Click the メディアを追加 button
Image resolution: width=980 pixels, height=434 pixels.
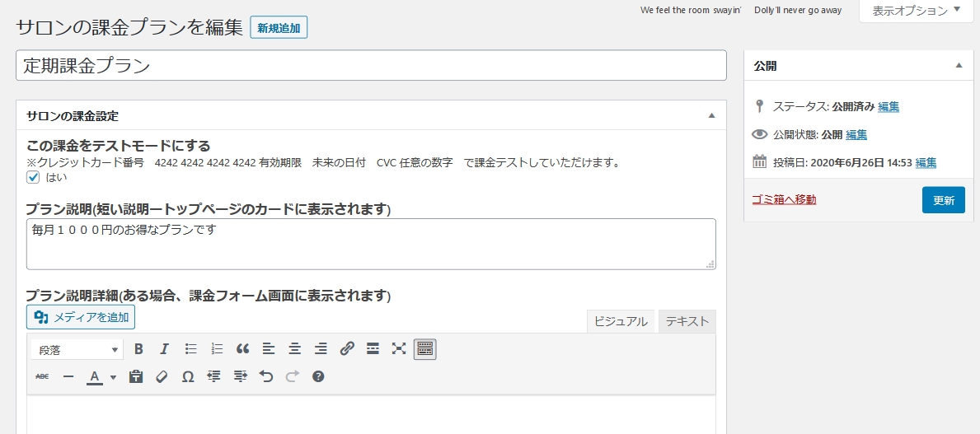pos(81,317)
